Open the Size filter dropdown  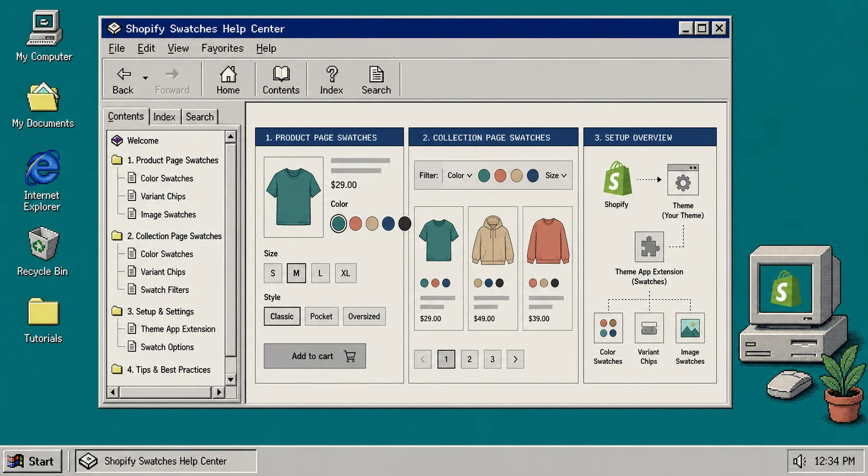[x=556, y=175]
